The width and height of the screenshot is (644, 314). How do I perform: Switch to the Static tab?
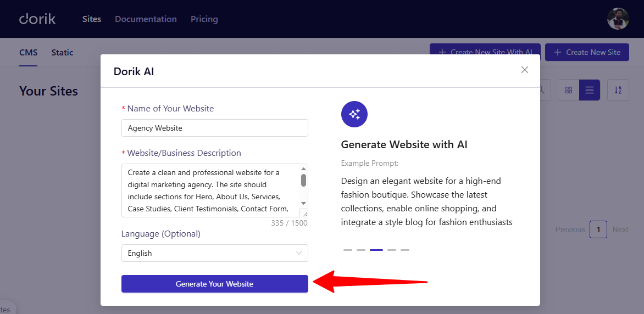click(63, 53)
